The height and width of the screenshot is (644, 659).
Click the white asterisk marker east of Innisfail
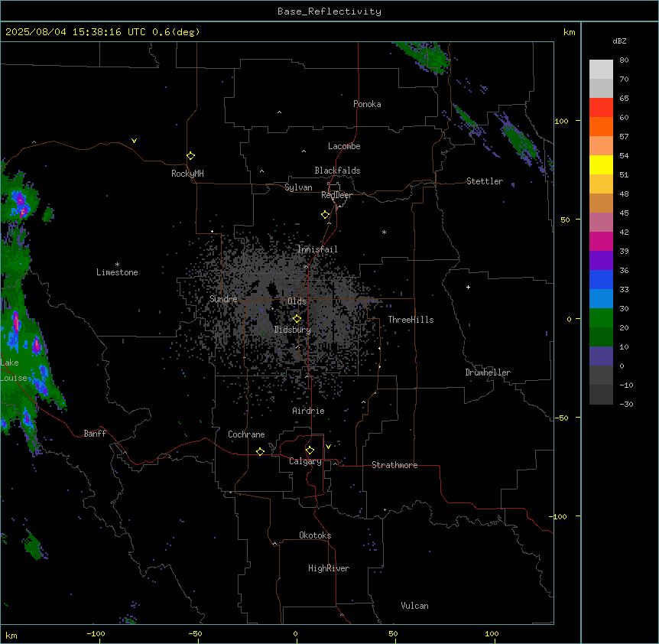(384, 232)
